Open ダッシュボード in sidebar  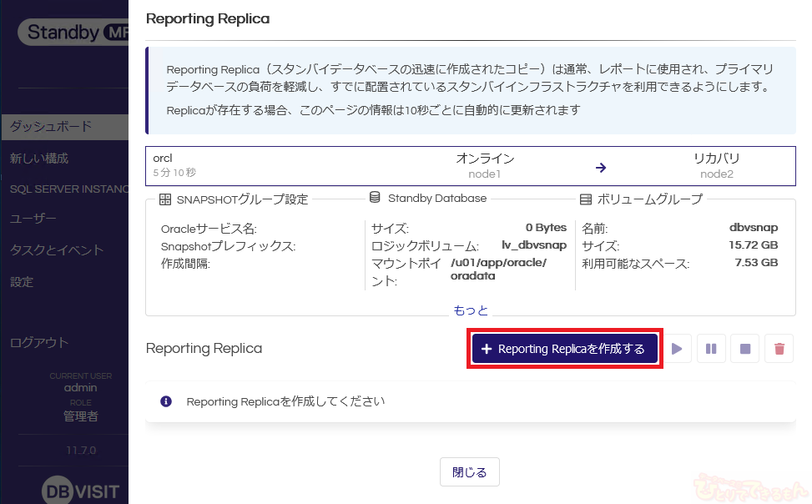65,127
